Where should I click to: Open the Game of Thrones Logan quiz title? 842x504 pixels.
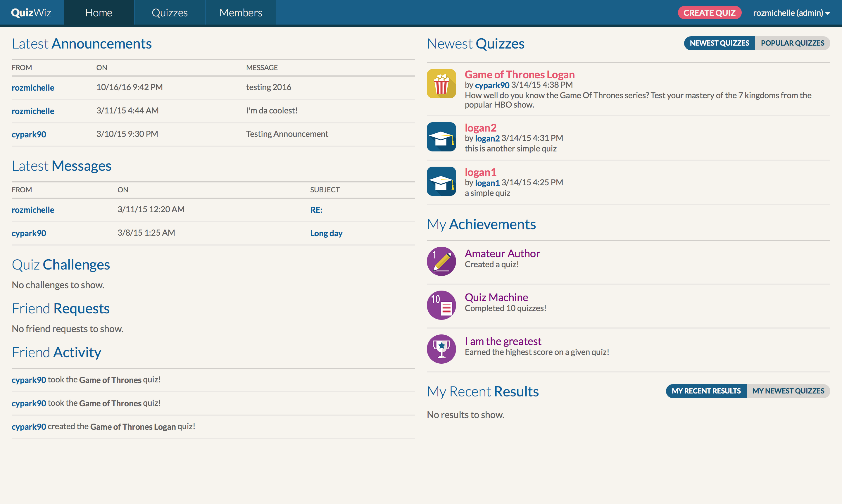(x=519, y=74)
